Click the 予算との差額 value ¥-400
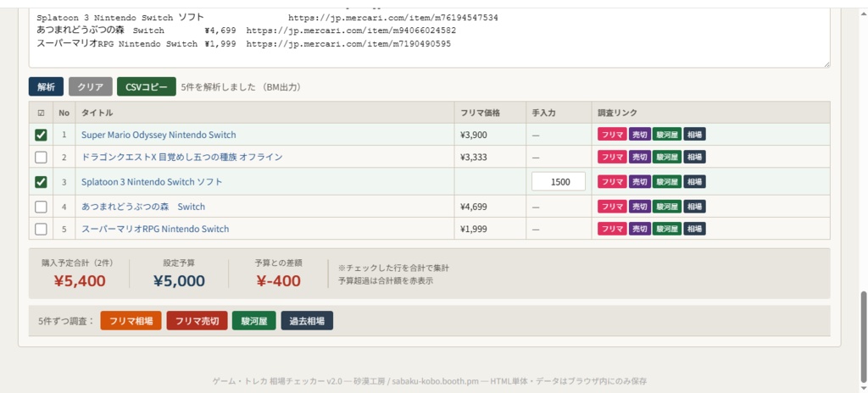 click(278, 281)
